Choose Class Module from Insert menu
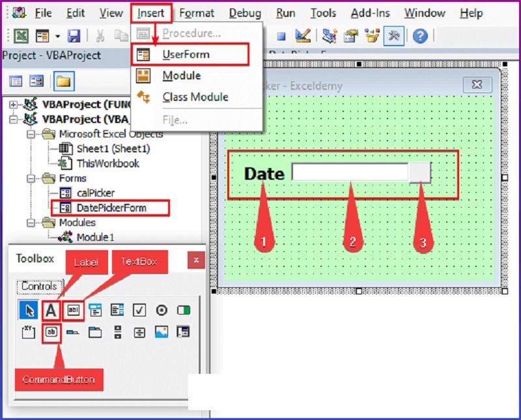Viewport: 521px width, 420px height. coord(195,97)
